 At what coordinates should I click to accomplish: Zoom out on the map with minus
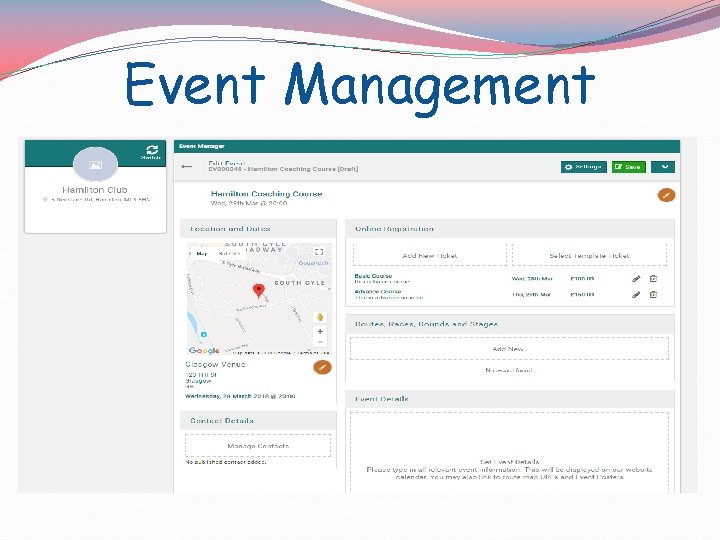tap(320, 342)
